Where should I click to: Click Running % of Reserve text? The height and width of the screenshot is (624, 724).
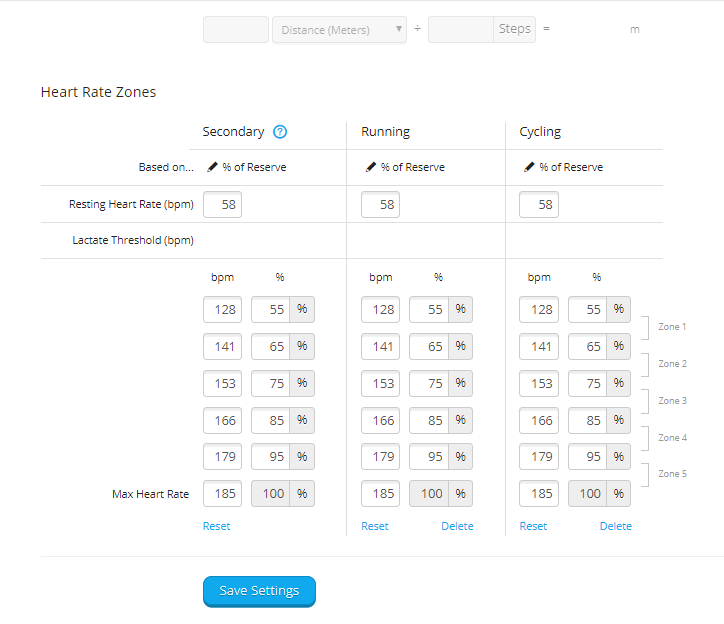click(413, 167)
